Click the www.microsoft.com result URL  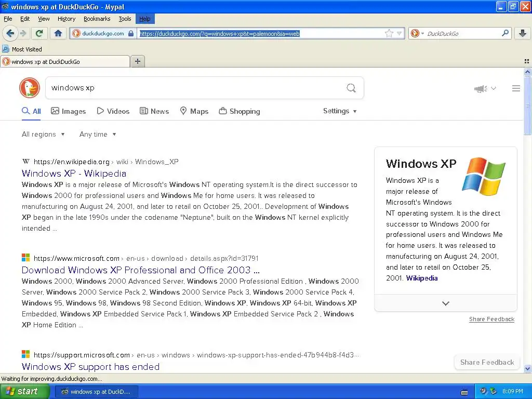(76, 259)
